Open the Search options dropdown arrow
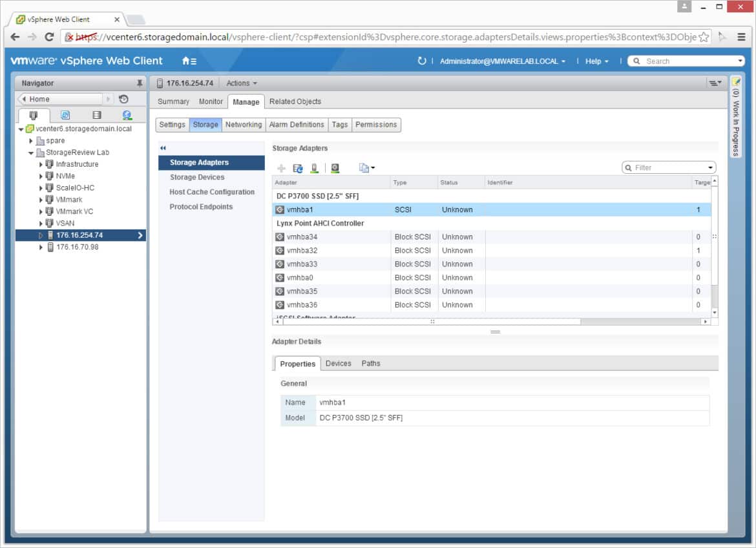This screenshot has height=548, width=756. [740, 61]
